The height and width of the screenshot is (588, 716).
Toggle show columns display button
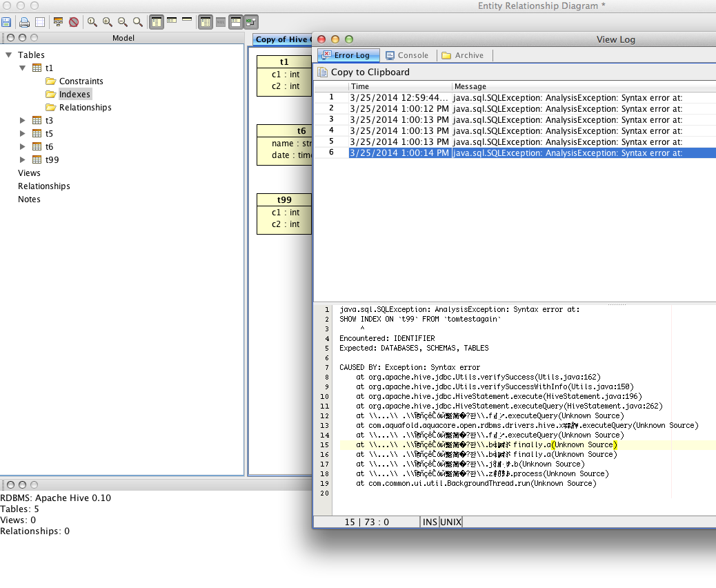pos(206,22)
